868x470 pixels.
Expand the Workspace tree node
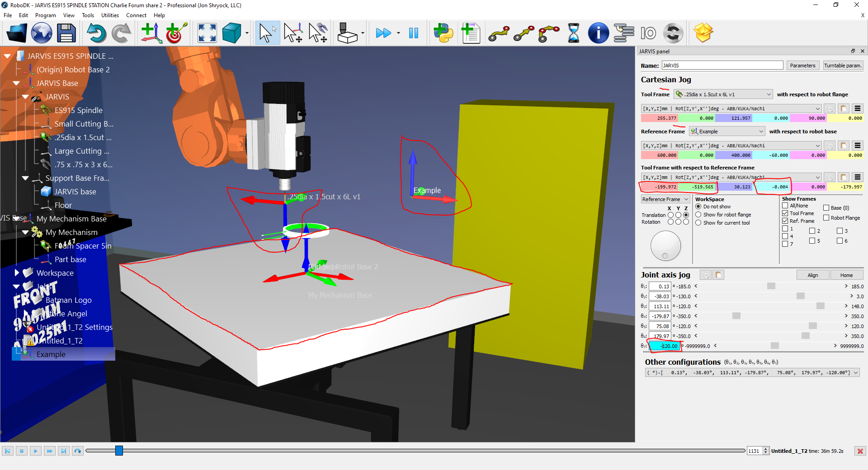[17, 273]
